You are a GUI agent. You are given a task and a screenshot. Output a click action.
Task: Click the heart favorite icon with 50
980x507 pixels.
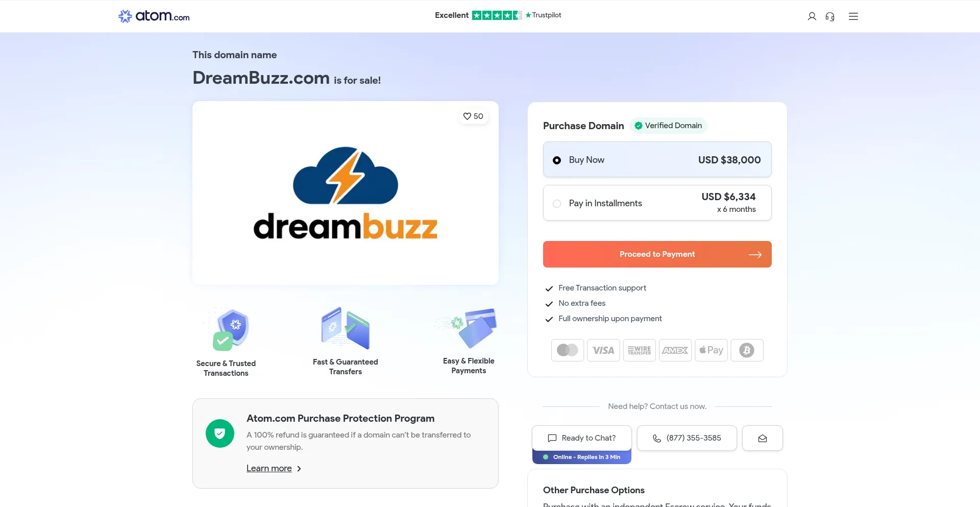473,116
